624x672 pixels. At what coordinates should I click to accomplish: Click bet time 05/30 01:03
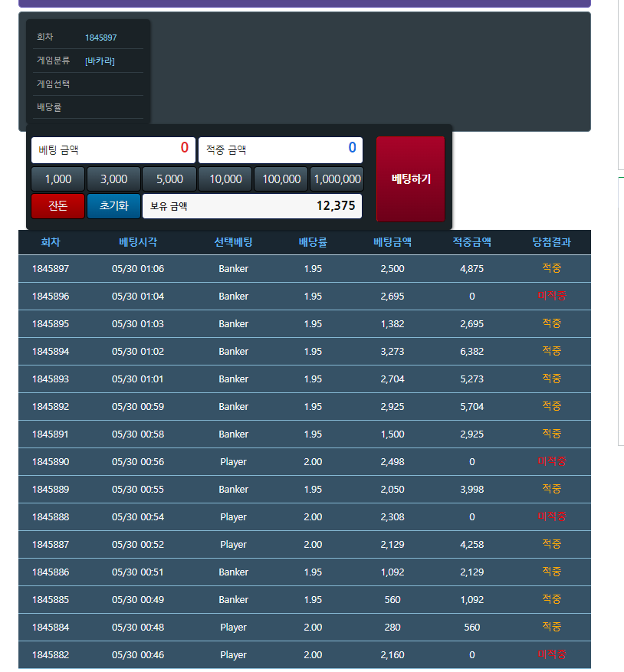[x=138, y=324]
